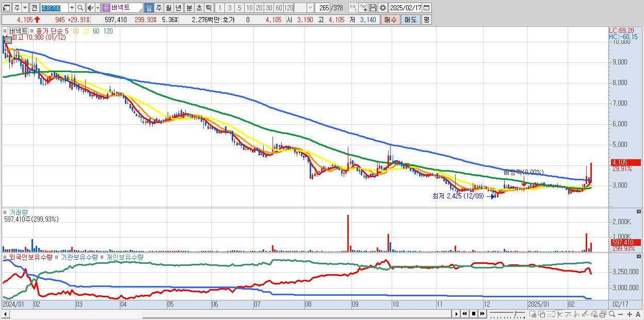
Task: Click the 매수 buy button
Action: 391,20
